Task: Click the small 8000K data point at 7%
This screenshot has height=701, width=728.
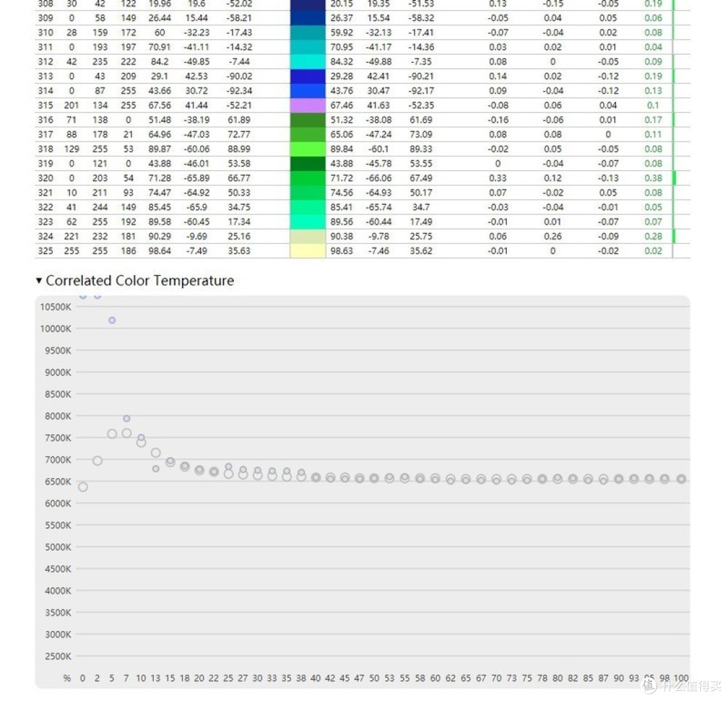Action: point(126,419)
